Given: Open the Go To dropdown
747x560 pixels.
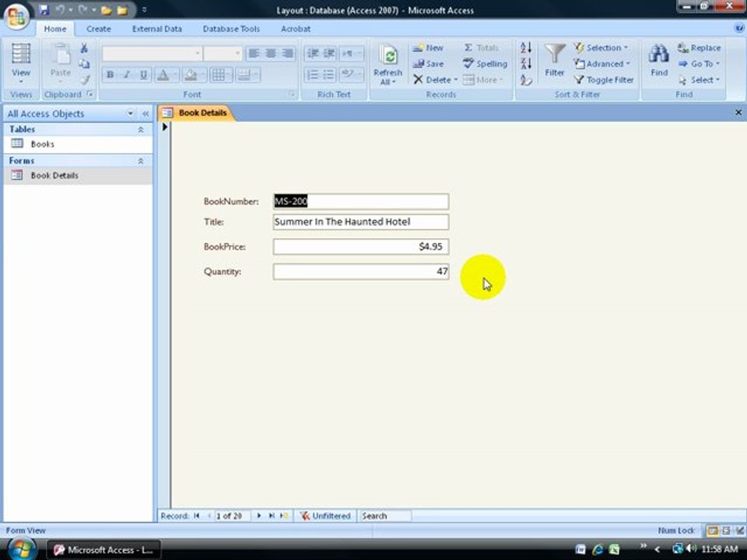Looking at the screenshot, I should [699, 64].
